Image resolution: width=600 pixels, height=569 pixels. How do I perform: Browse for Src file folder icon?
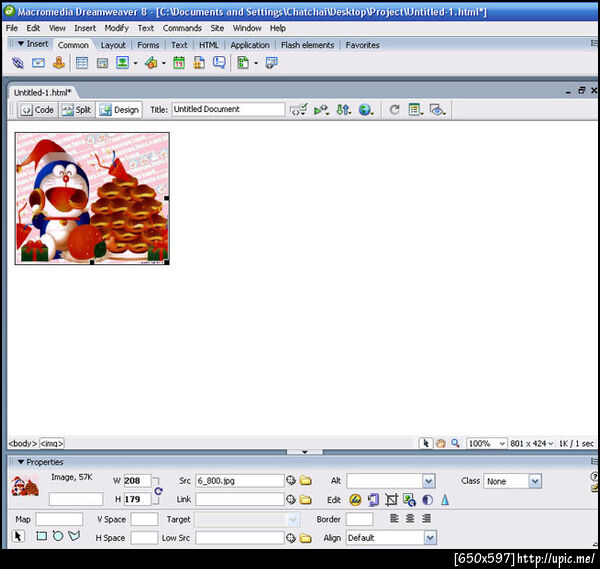pyautogui.click(x=305, y=480)
